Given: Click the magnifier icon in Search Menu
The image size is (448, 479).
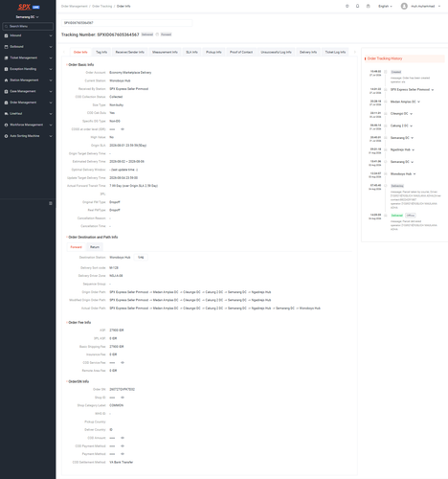Looking at the screenshot, I should (6, 26).
